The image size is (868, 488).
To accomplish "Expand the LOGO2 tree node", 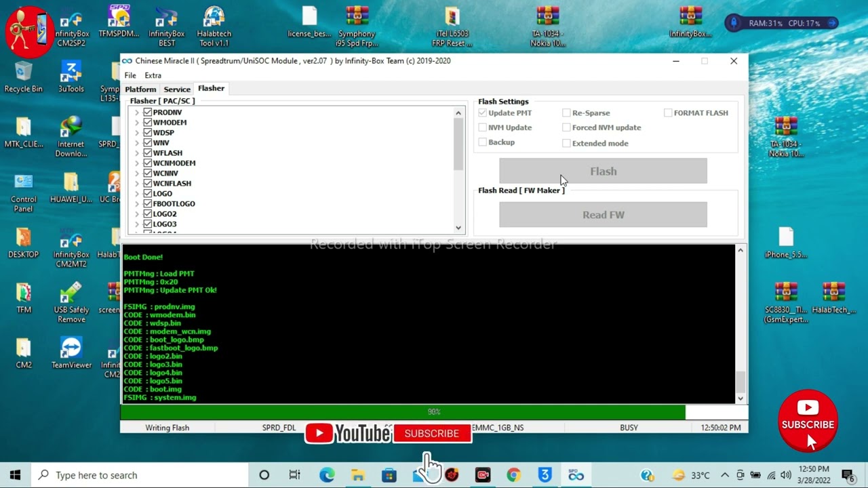I will [137, 214].
